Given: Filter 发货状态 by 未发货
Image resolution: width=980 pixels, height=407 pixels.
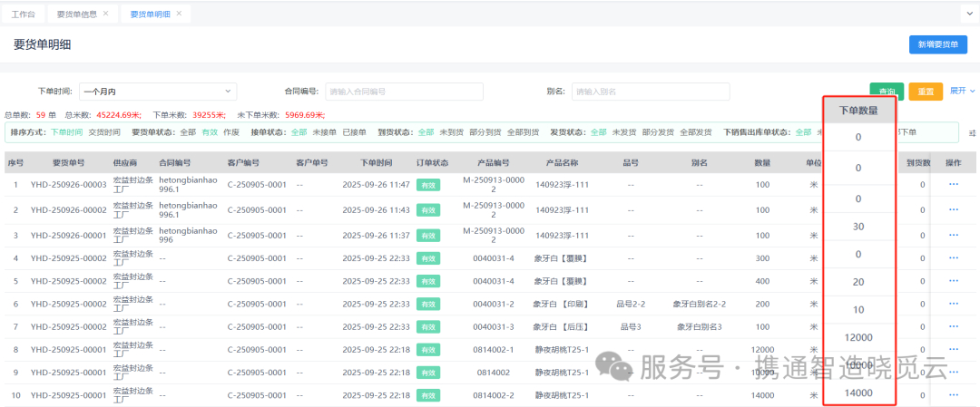Looking at the screenshot, I should coord(624,132).
